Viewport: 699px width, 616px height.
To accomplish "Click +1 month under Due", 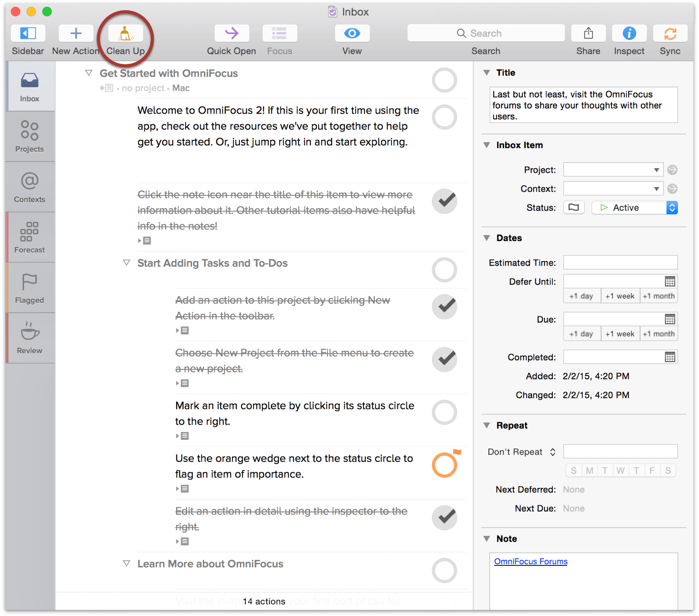I will [x=659, y=334].
